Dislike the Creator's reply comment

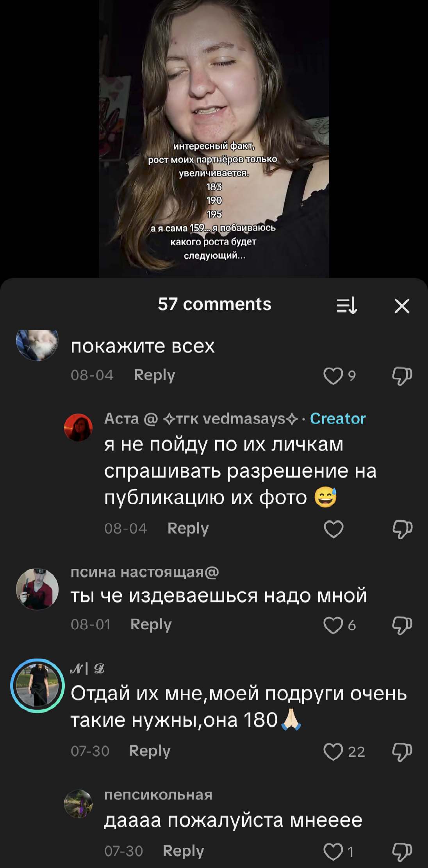point(402,529)
